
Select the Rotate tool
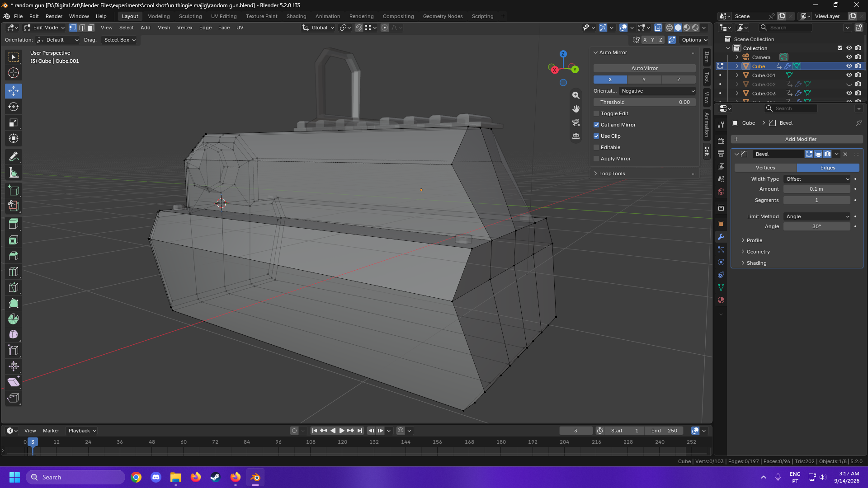[x=14, y=107]
